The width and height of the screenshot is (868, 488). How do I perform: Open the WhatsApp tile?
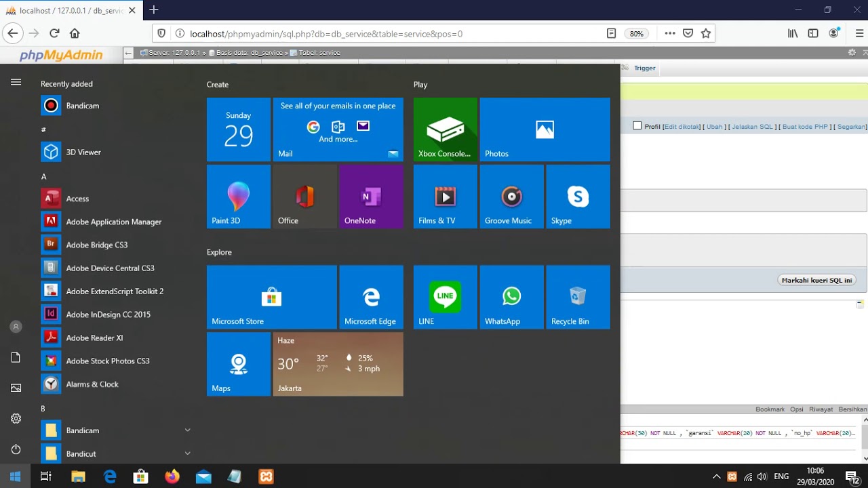511,297
